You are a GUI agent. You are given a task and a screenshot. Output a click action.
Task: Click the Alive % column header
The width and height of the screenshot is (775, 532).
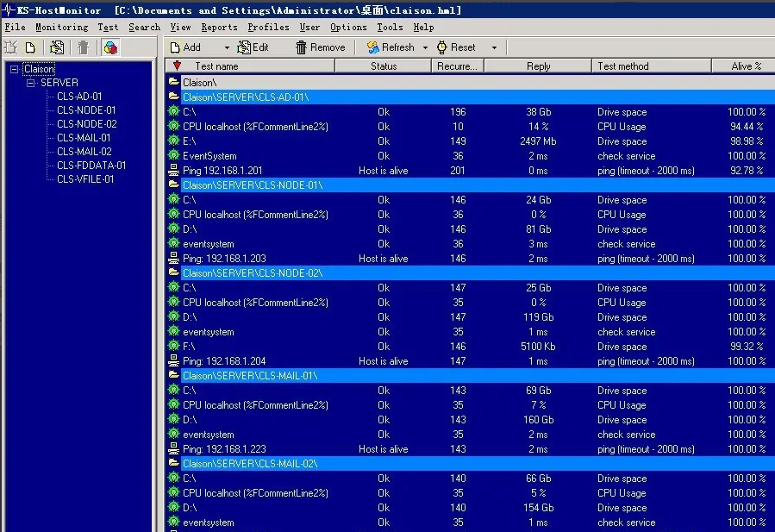(x=744, y=66)
